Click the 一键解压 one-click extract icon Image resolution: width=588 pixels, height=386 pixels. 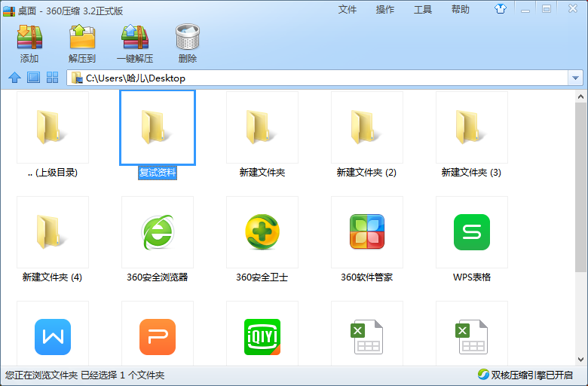[x=135, y=37]
